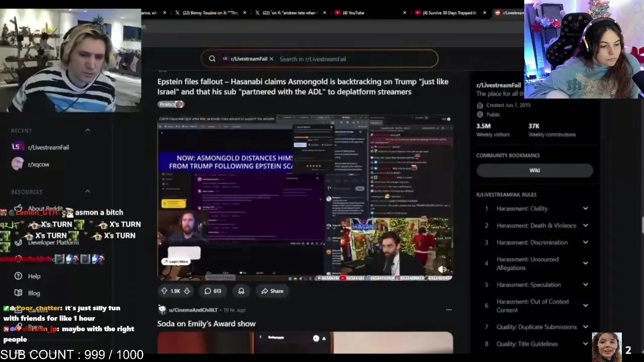644x362 pixels.
Task: Collapse the Recent section chevron
Action: click(88, 130)
